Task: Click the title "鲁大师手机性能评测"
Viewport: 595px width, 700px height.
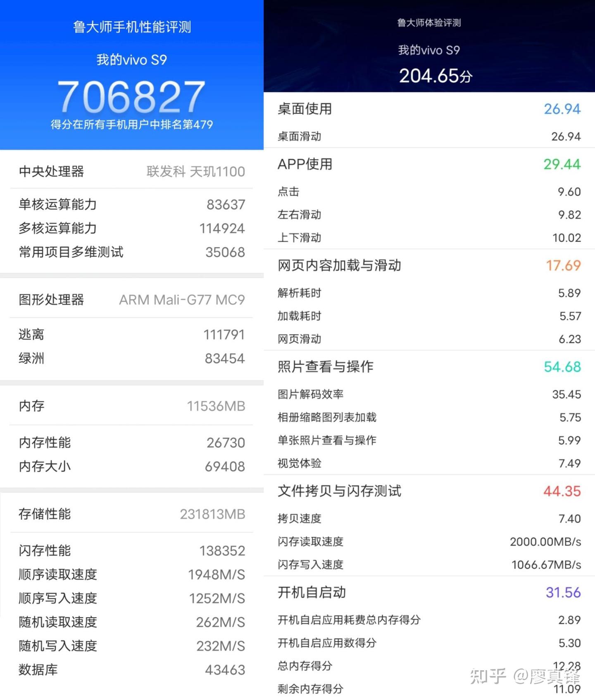Action: [x=132, y=27]
